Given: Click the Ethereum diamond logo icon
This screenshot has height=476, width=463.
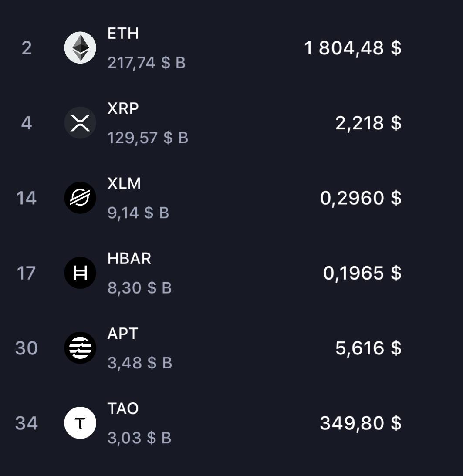Looking at the screenshot, I should coord(80,47).
